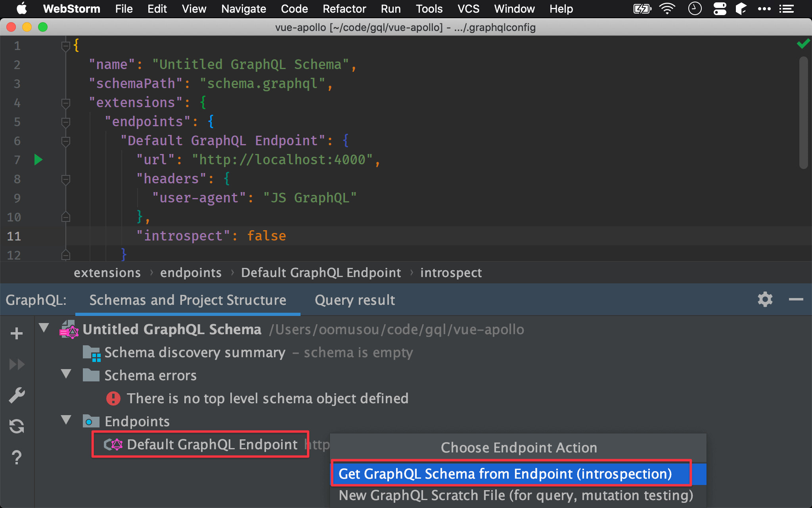Open the Navigate menu
The width and height of the screenshot is (812, 508).
[x=243, y=9]
